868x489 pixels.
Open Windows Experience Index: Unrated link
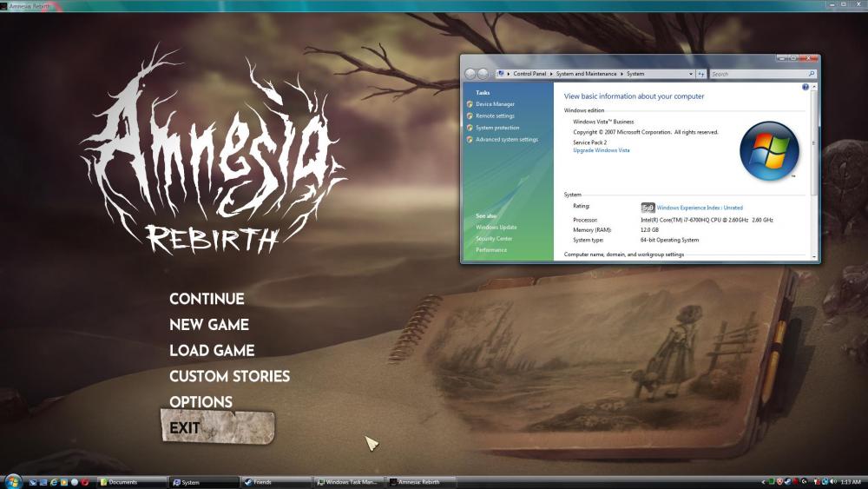coord(700,208)
